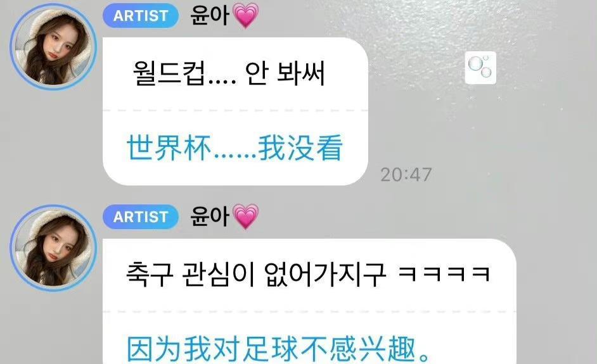Click the word 월드컵 in the first message
Image resolution: width=597 pixels, height=364 pixels.
click(169, 73)
